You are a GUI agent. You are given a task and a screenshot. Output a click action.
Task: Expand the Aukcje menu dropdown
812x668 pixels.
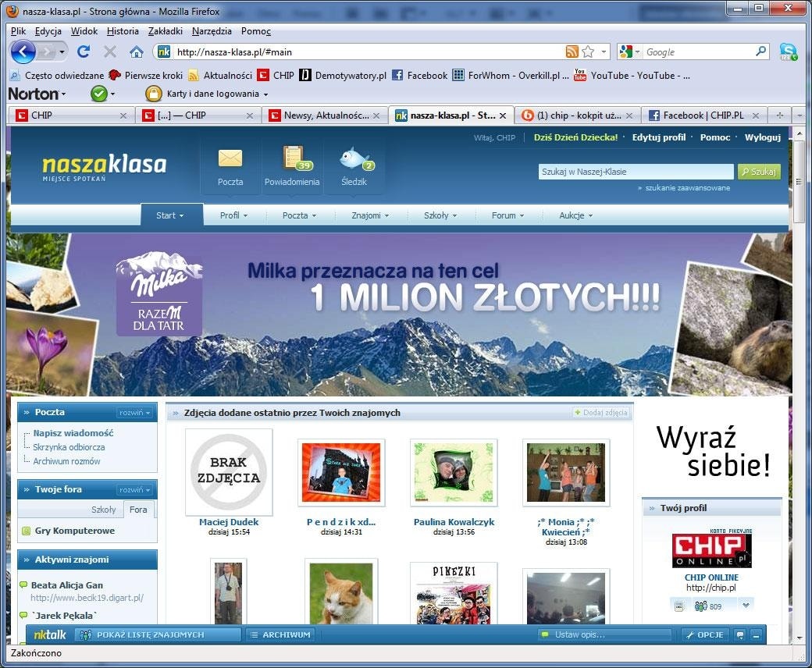pyautogui.click(x=576, y=215)
